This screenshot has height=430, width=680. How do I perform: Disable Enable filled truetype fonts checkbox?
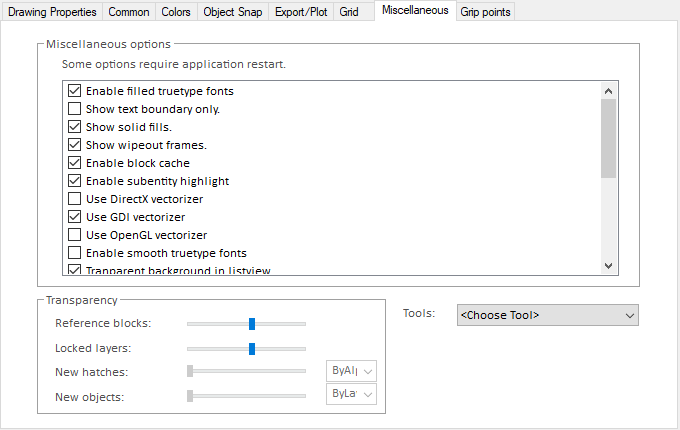[74, 91]
